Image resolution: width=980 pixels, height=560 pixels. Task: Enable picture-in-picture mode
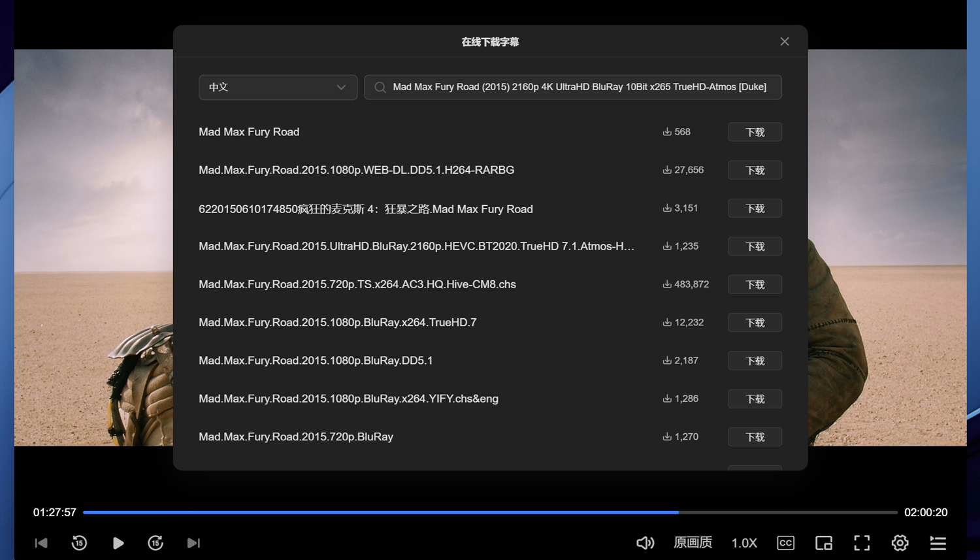point(824,543)
